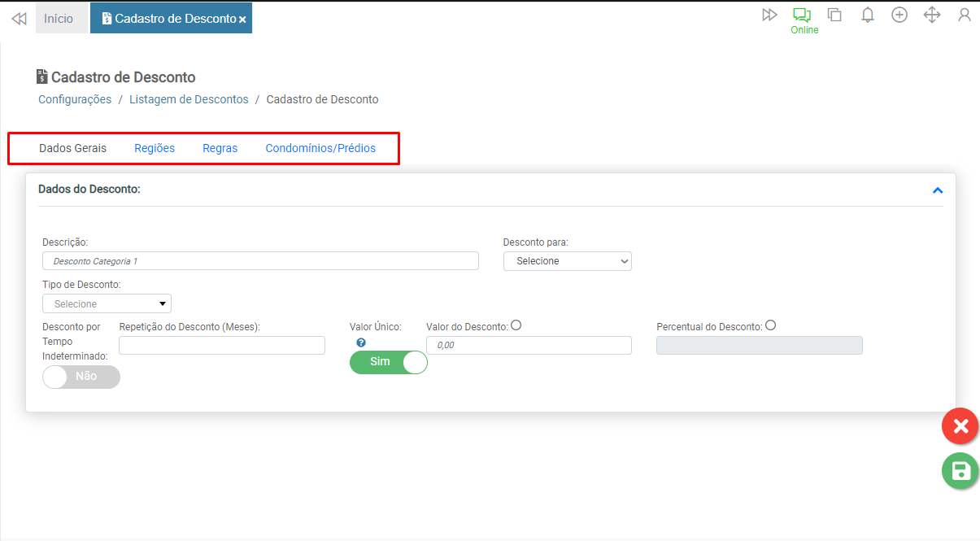980x541 pixels.
Task: Open the Tipo de Desconto dropdown
Action: (x=107, y=303)
